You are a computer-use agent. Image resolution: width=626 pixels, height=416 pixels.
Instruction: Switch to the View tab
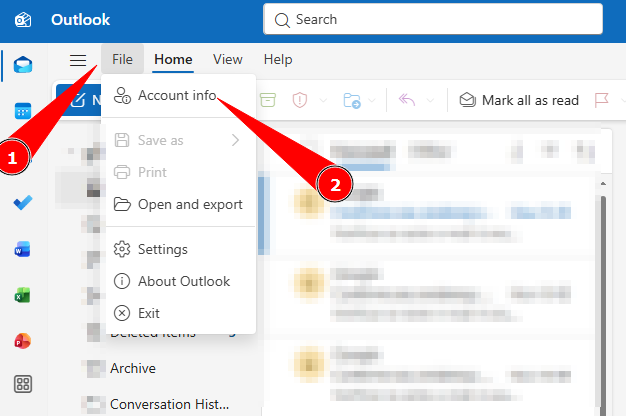(228, 59)
